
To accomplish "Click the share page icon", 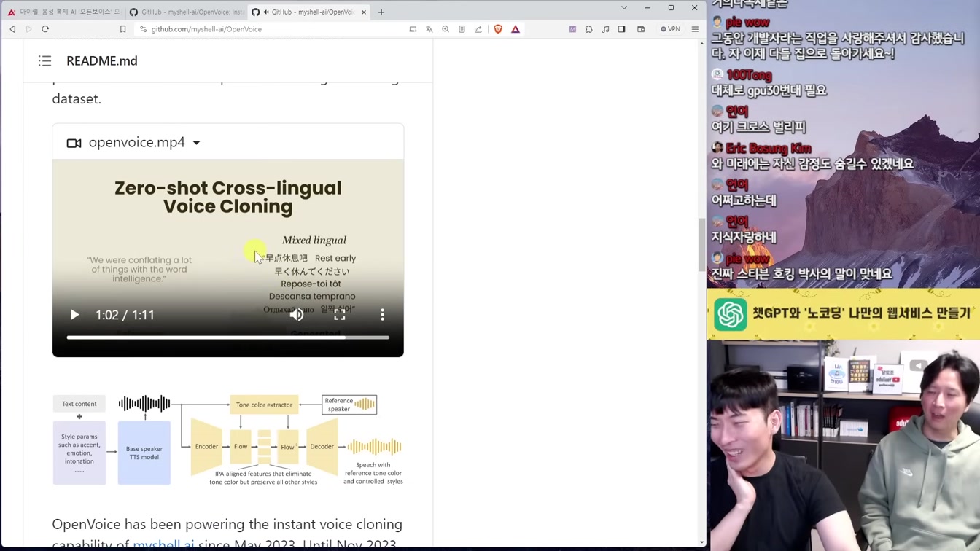I will coord(478,29).
